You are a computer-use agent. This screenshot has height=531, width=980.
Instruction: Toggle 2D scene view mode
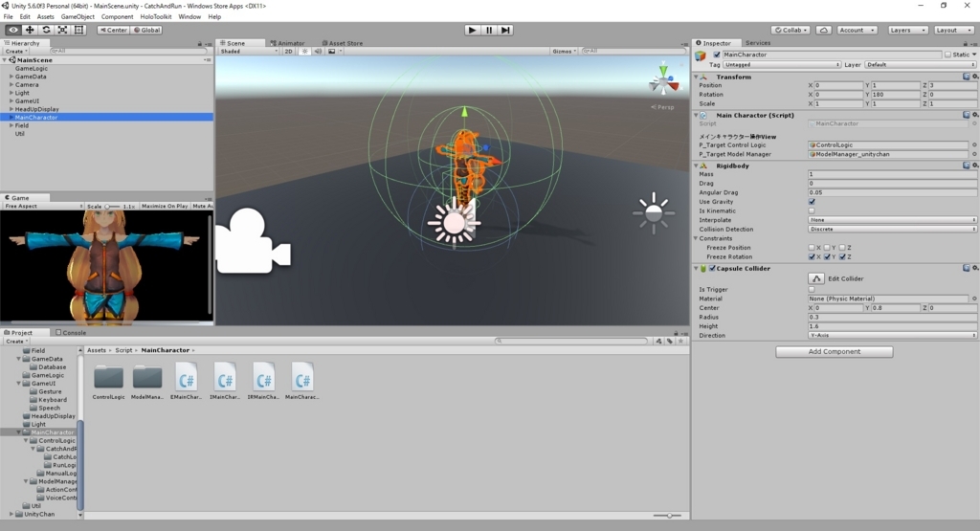coord(288,52)
